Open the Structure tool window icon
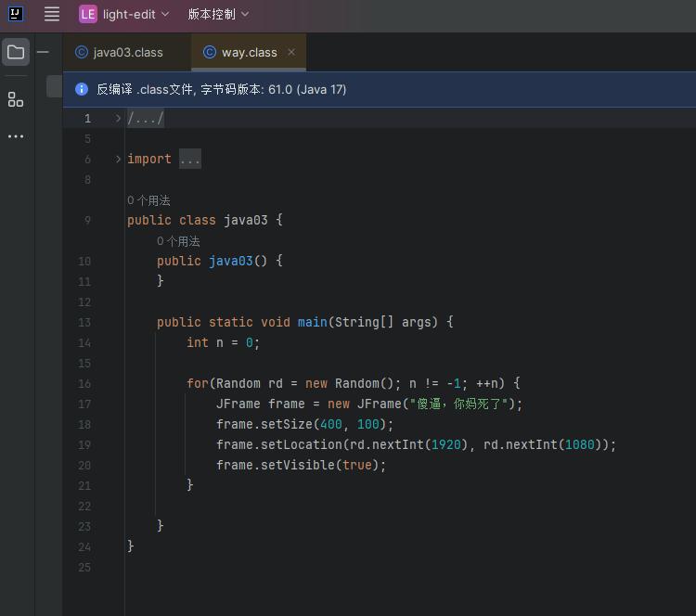 [16, 99]
